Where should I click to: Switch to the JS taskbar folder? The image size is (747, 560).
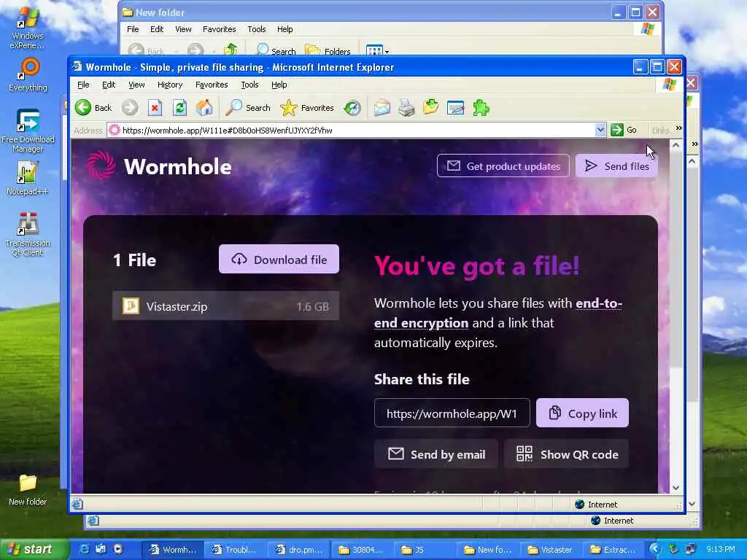pyautogui.click(x=425, y=550)
